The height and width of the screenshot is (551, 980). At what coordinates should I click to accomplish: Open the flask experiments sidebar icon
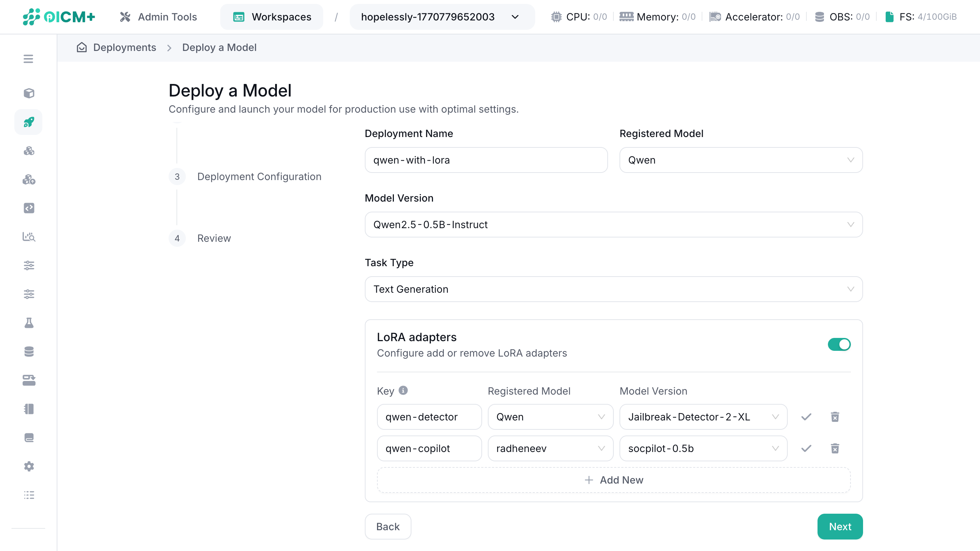[x=29, y=323]
